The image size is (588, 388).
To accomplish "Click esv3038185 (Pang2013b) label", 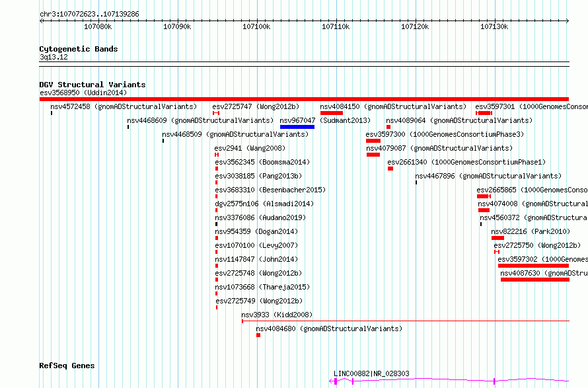I will (x=258, y=176).
